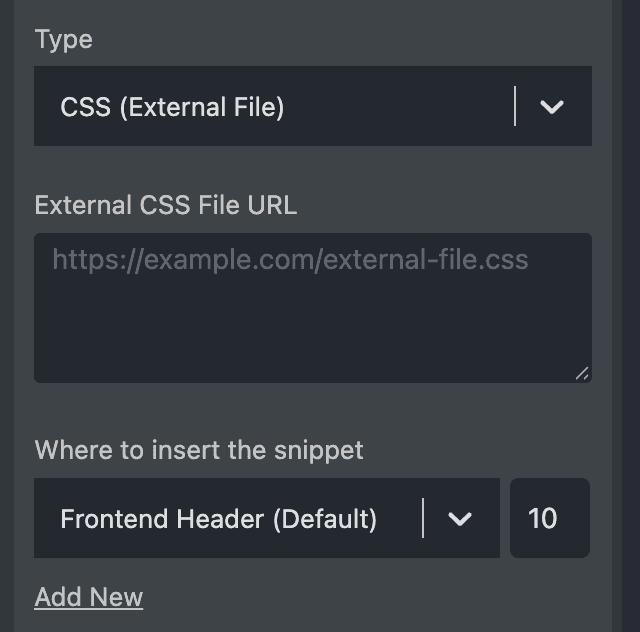The width and height of the screenshot is (640, 632).
Task: Click the chevron beside Frontend Header (Default)
Action: [x=460, y=519]
